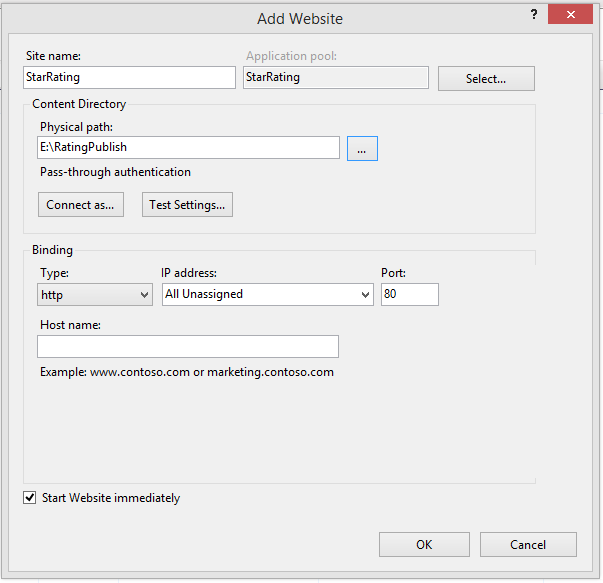Browse for physical path with ellipsis button
The image size is (603, 583).
(x=362, y=148)
